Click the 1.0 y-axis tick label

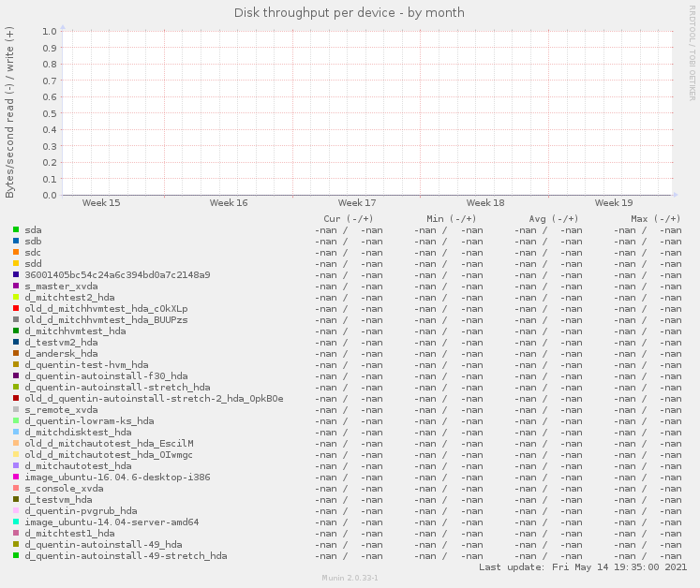click(50, 31)
